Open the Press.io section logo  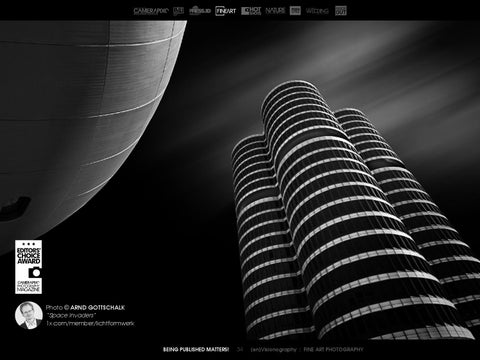200,11
